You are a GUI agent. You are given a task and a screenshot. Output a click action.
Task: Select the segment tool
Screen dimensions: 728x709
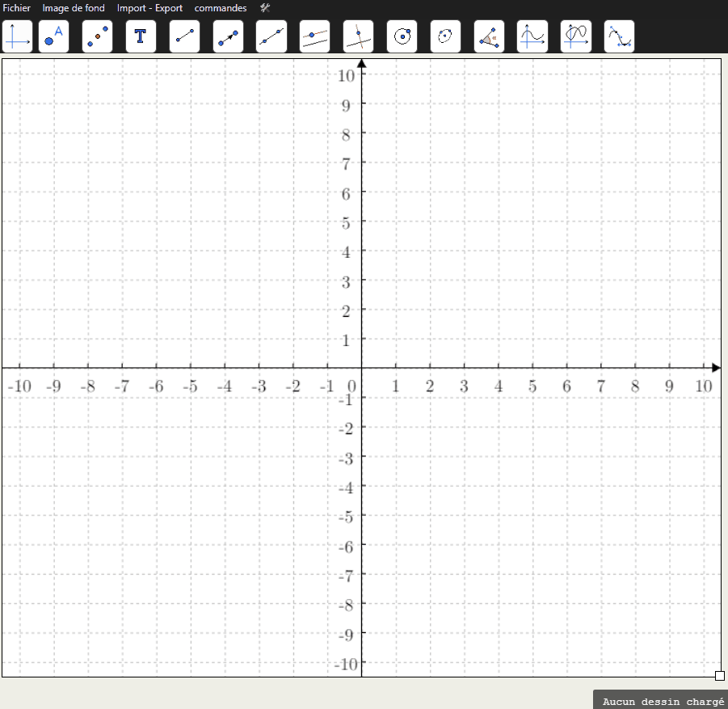(x=184, y=36)
